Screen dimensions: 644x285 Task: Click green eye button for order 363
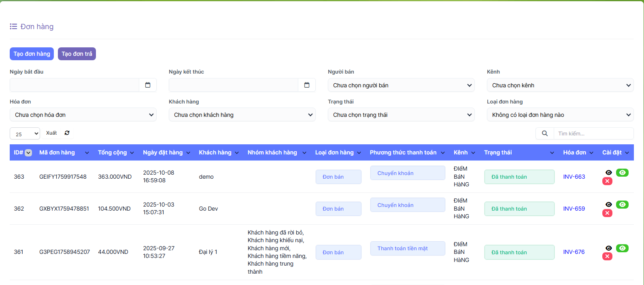point(622,173)
